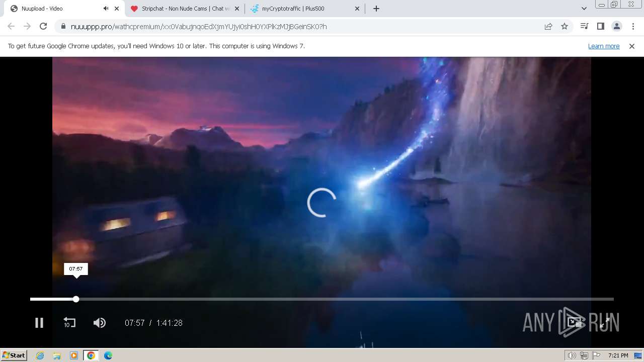Viewport: 644px width, 362px height.
Task: Click the video seek bar handle
Action: [76, 299]
